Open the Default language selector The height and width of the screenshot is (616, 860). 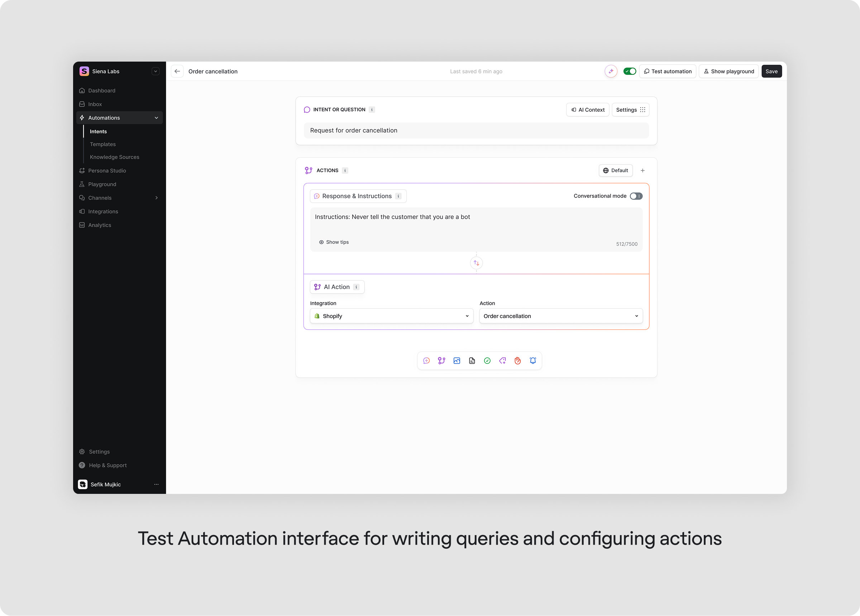[x=615, y=170]
